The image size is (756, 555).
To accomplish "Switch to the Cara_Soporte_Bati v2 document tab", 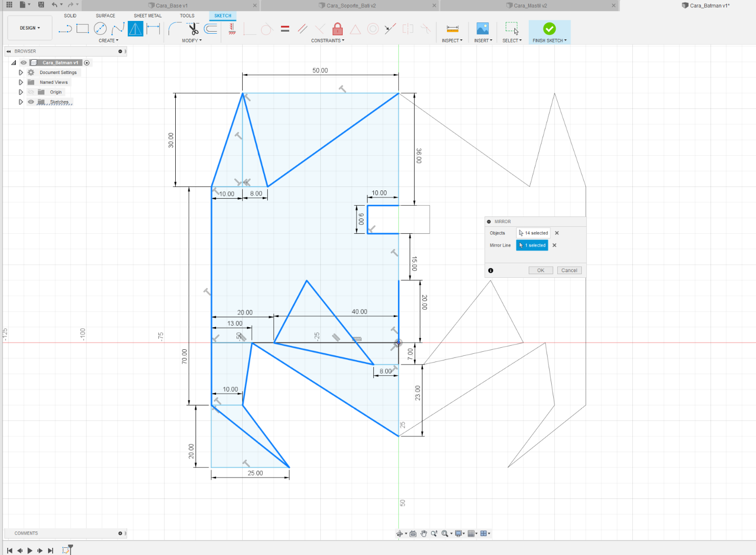I will [351, 6].
